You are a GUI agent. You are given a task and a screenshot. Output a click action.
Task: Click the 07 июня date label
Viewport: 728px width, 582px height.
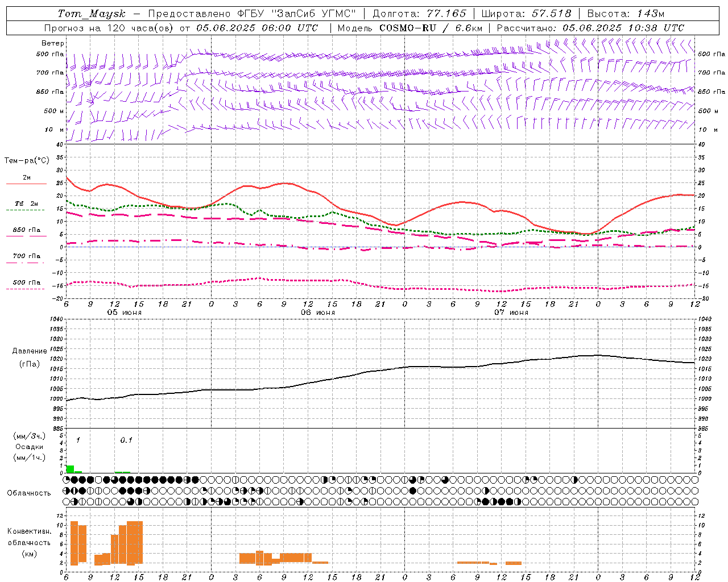pos(511,313)
